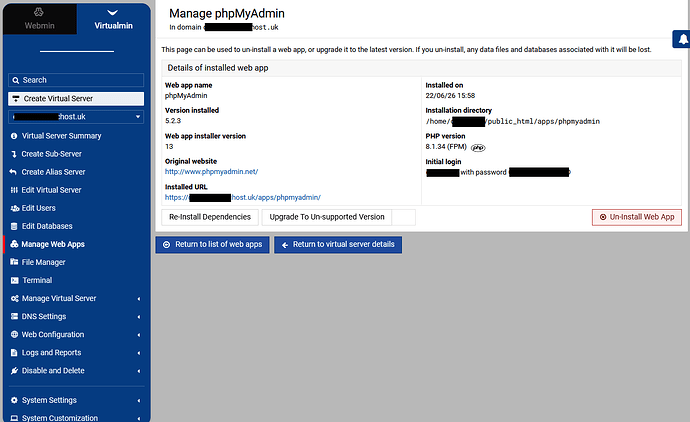Click Return to virtual server details
Screen dimensions: 690x422
338,244
